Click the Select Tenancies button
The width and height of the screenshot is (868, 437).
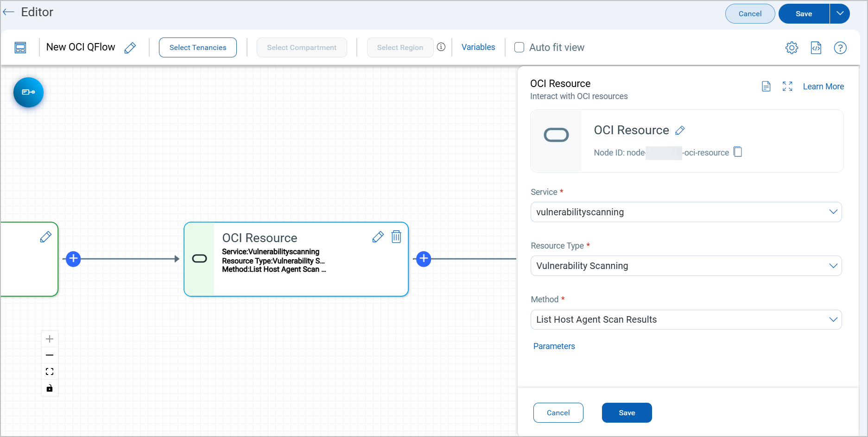pos(198,48)
